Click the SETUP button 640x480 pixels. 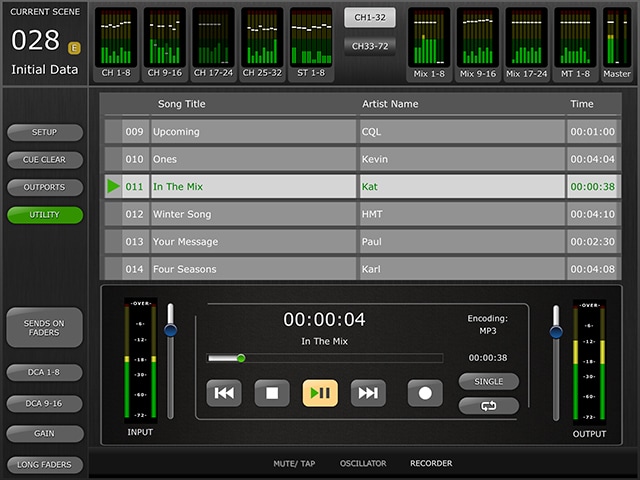(x=44, y=132)
